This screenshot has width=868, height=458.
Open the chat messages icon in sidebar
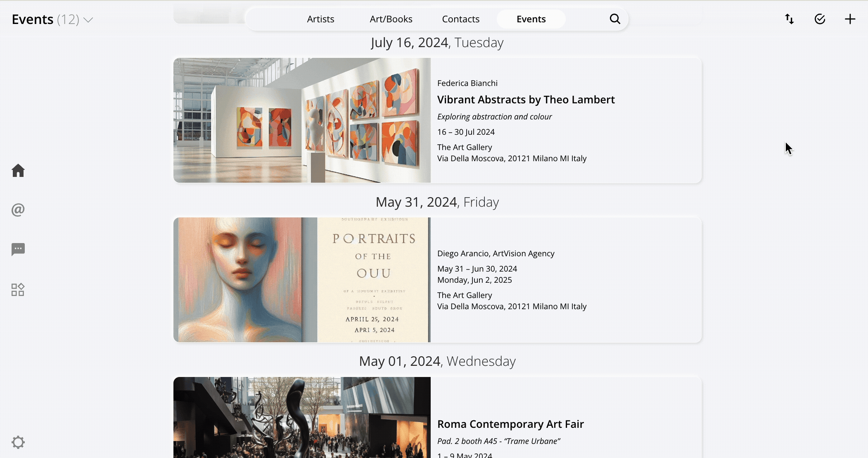click(x=18, y=249)
